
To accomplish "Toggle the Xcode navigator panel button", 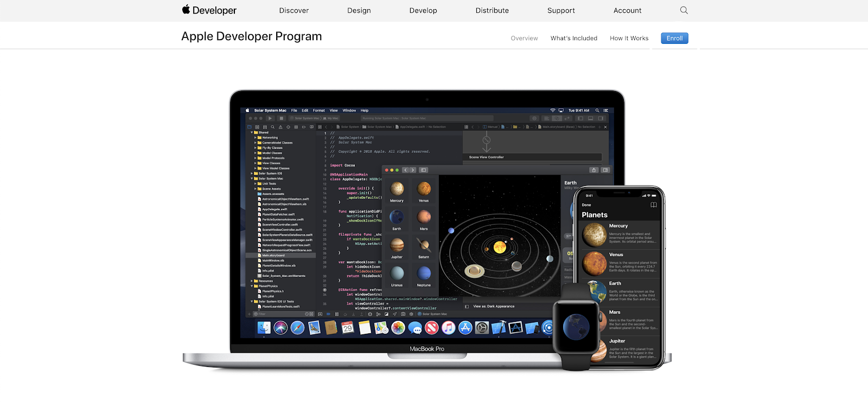I will point(580,118).
